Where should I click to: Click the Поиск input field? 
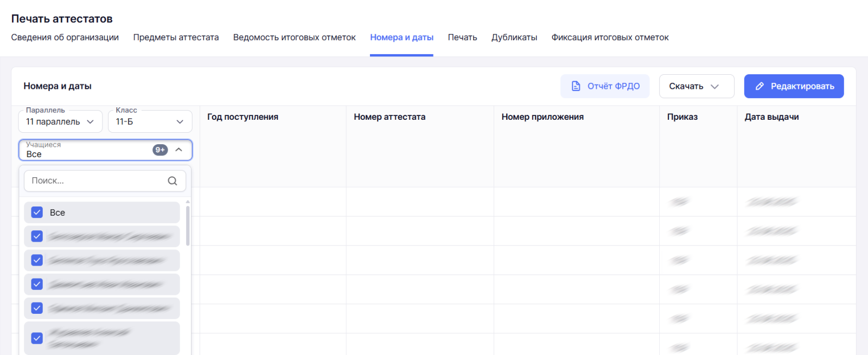(x=105, y=181)
